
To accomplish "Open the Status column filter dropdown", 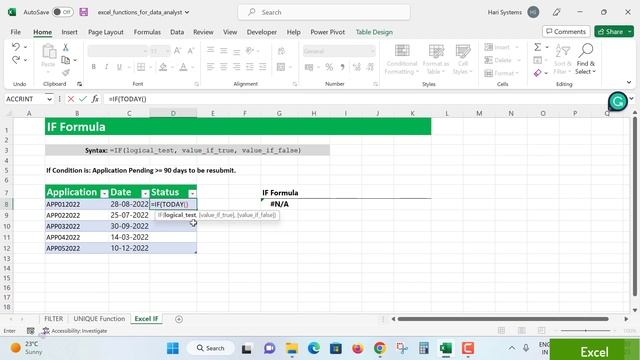I will click(192, 193).
